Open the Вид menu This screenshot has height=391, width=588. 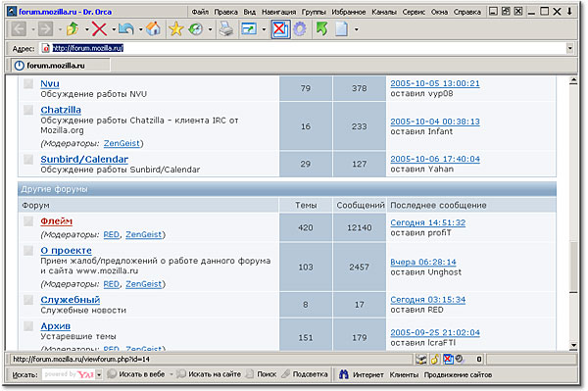[x=249, y=12]
